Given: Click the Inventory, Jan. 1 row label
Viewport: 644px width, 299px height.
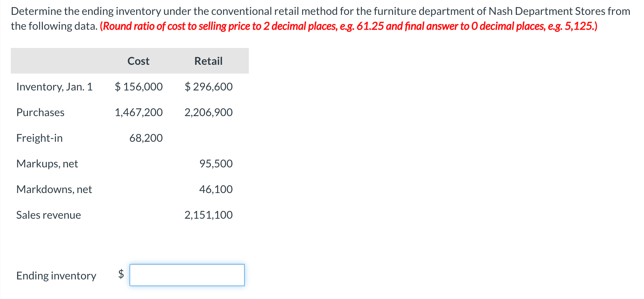Looking at the screenshot, I should 55,87.
